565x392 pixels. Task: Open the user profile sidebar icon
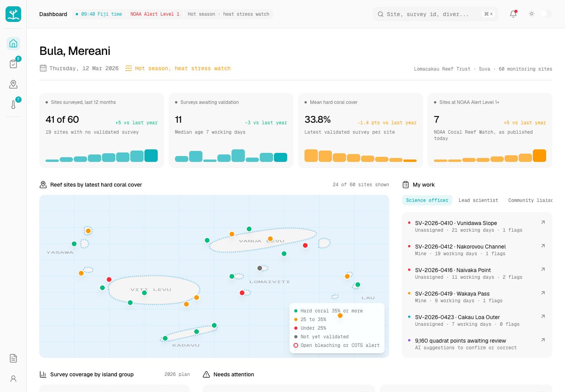click(13, 379)
